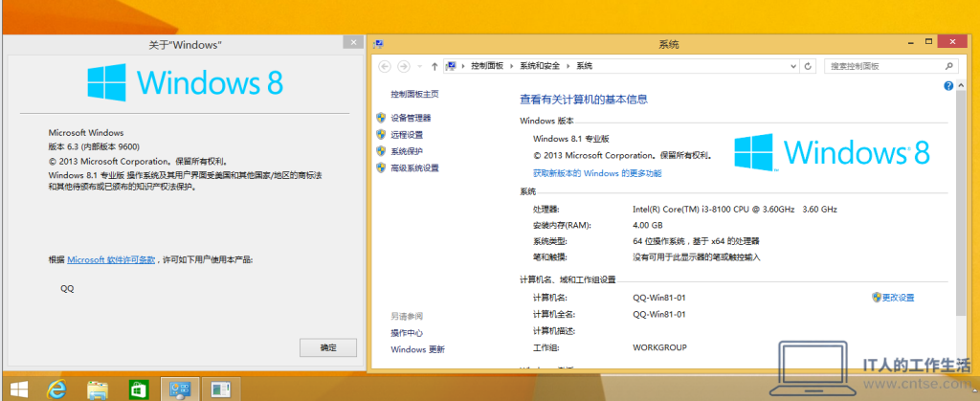Image resolution: width=980 pixels, height=401 pixels.
Task: Expand the 控制面板 breadcrumb arrow
Action: [511, 66]
